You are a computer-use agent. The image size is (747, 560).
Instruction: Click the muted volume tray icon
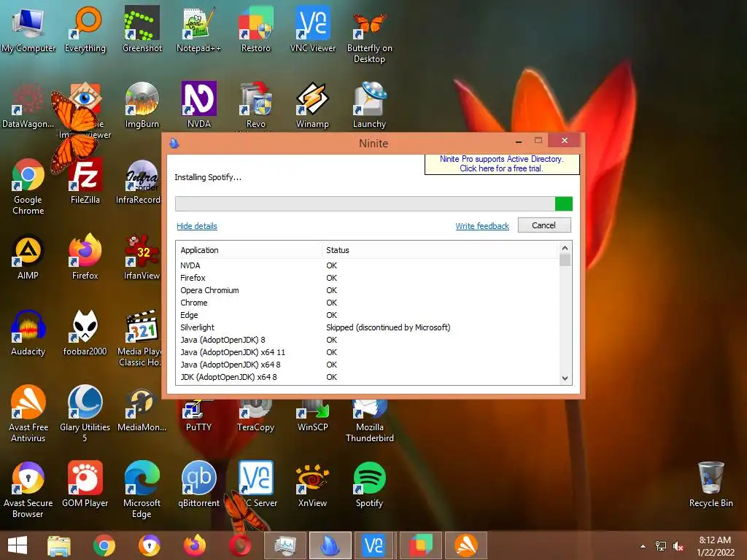[678, 546]
